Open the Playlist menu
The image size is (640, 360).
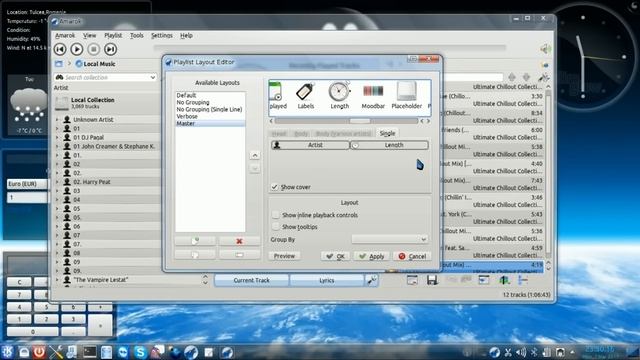click(x=113, y=36)
